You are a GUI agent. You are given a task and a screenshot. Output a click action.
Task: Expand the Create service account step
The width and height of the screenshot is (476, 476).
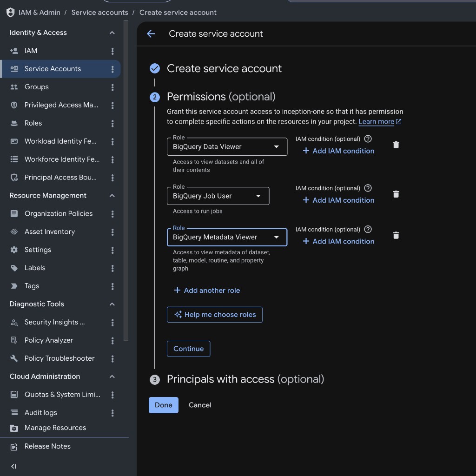pyautogui.click(x=224, y=69)
